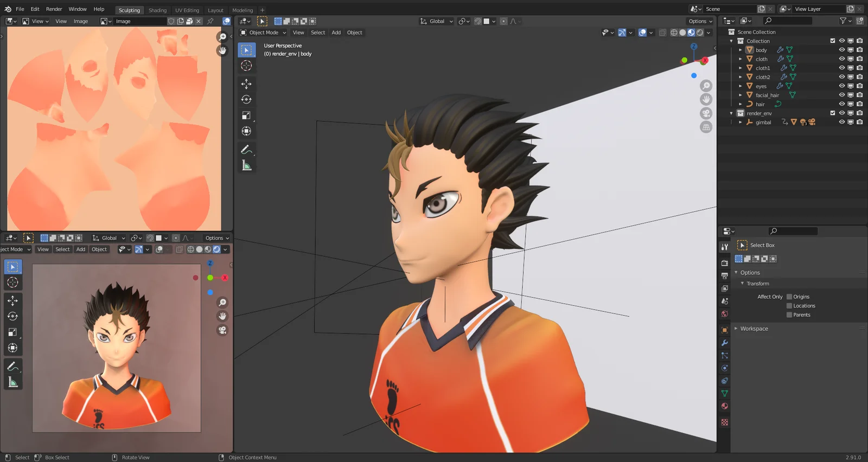
Task: Click the pan hand in main viewport navigation
Action: [x=706, y=99]
